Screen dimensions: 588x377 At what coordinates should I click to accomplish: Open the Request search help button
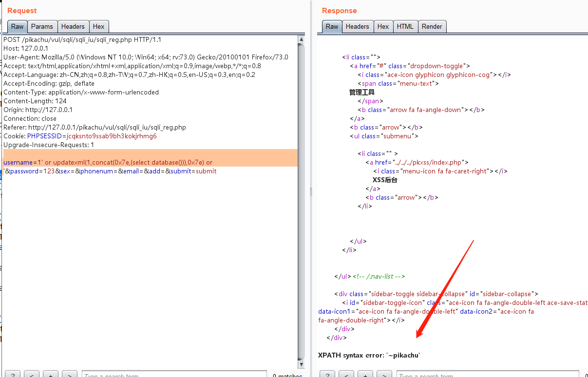[x=12, y=375]
